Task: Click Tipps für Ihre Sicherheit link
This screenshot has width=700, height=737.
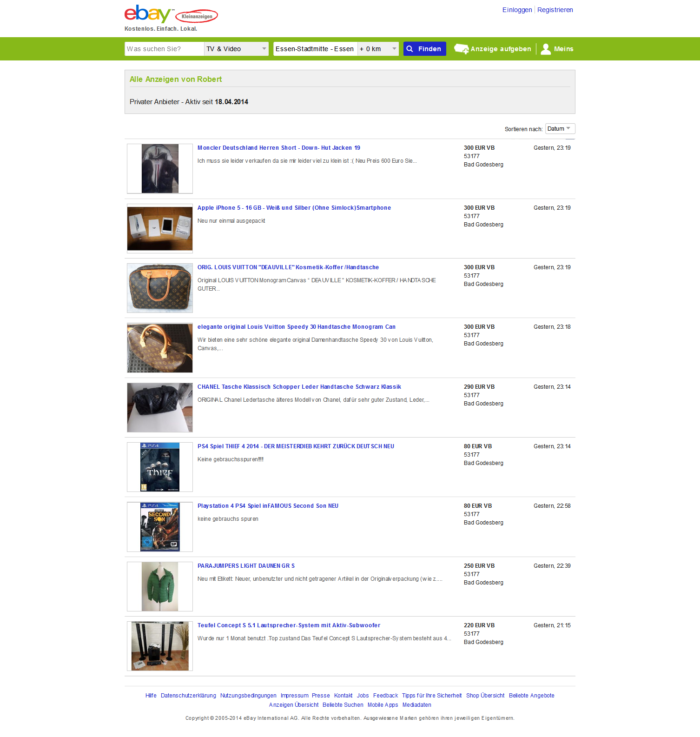Action: 432,696
